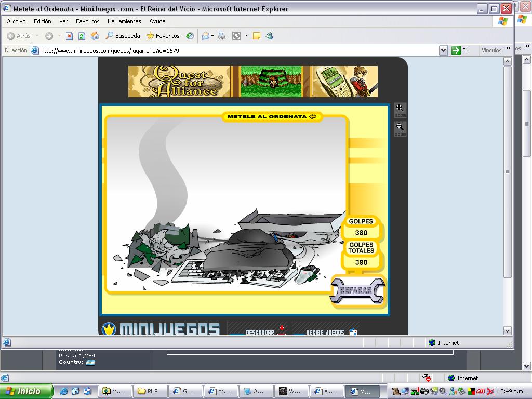Switch to the PHP folder taskbar button
532x399 pixels.
coord(150,392)
